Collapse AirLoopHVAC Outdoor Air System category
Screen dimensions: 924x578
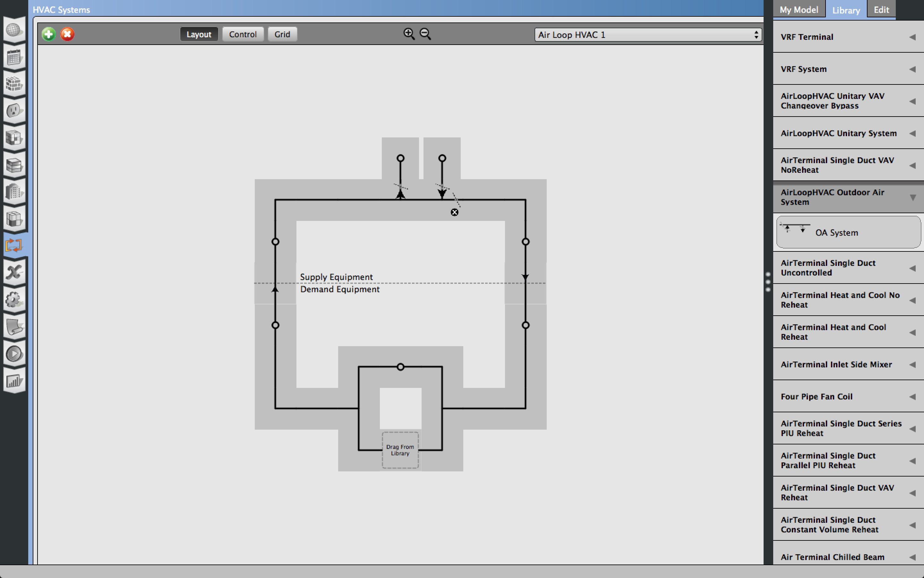click(x=848, y=197)
